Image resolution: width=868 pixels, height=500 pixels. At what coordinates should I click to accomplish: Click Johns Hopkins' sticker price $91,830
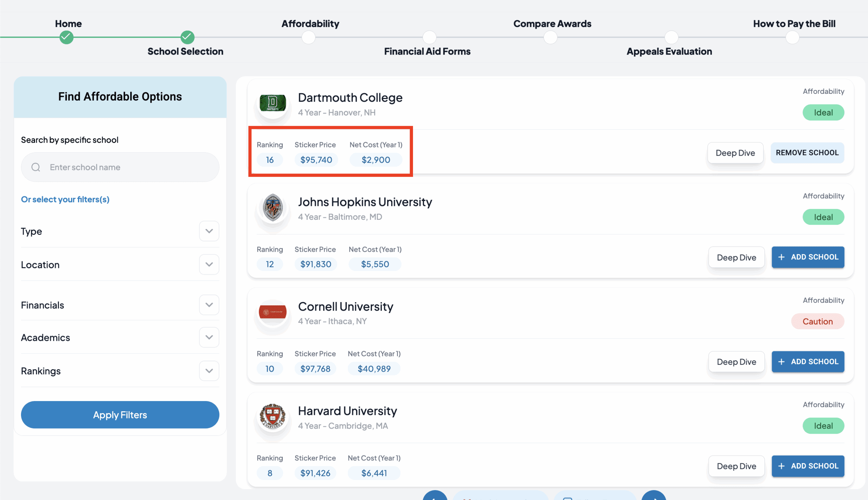(x=315, y=264)
